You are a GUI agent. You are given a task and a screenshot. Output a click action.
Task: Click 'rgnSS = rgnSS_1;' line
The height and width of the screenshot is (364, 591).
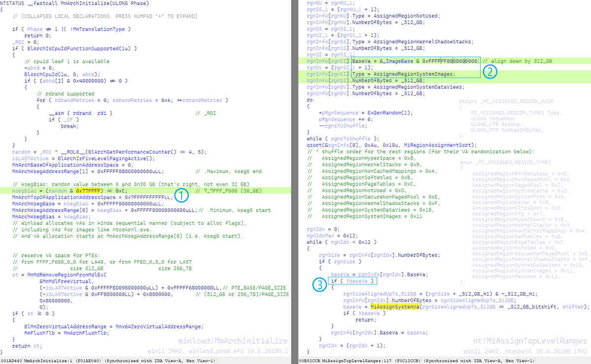330,29
